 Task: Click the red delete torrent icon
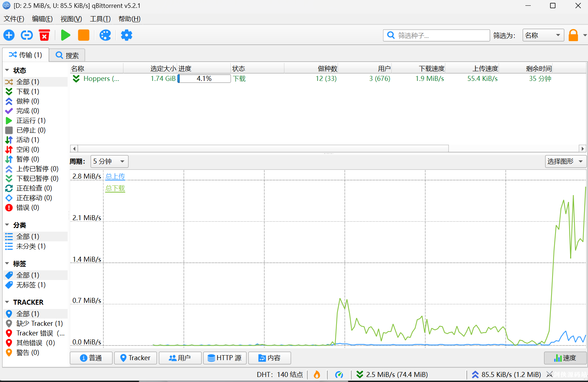click(x=44, y=35)
